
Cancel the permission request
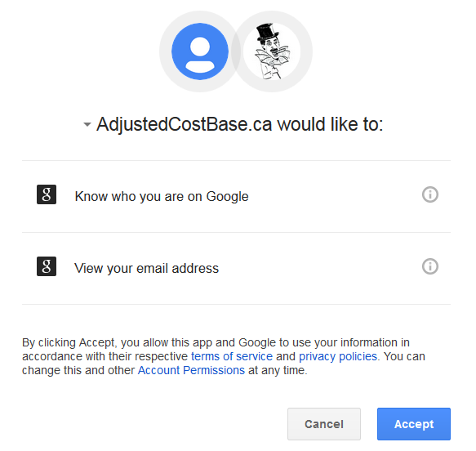(324, 424)
